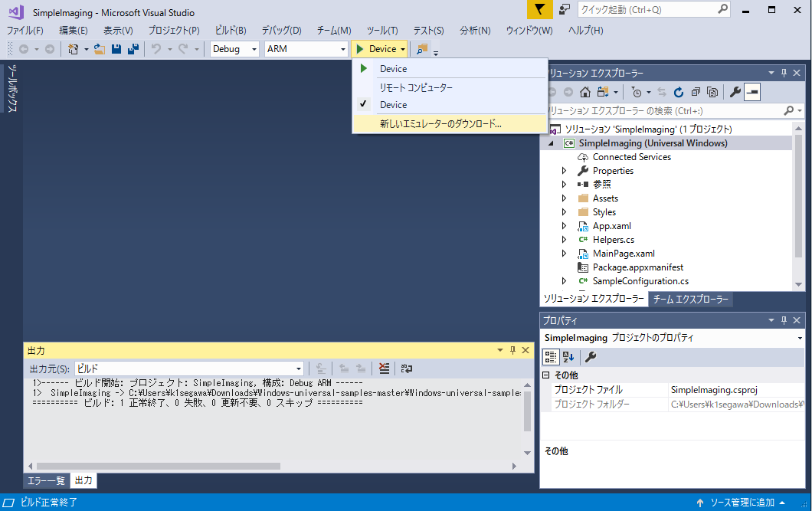Screen dimensions: 812x511
Task: Click the Show All Files icon
Action: tap(712, 92)
